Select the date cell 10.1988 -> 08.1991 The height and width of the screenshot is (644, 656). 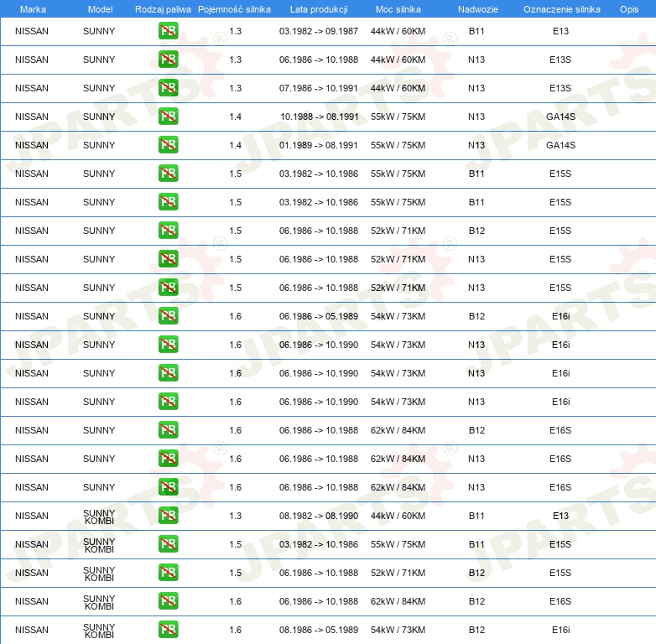[320, 117]
